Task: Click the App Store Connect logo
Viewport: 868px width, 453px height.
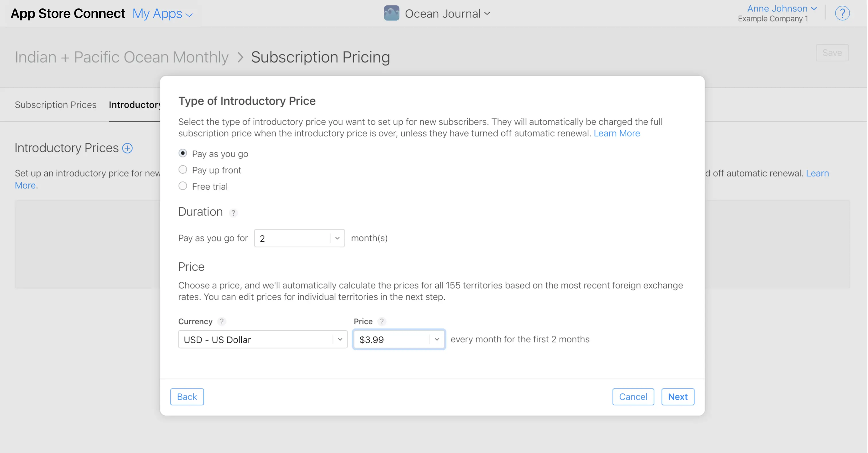Action: pos(67,13)
